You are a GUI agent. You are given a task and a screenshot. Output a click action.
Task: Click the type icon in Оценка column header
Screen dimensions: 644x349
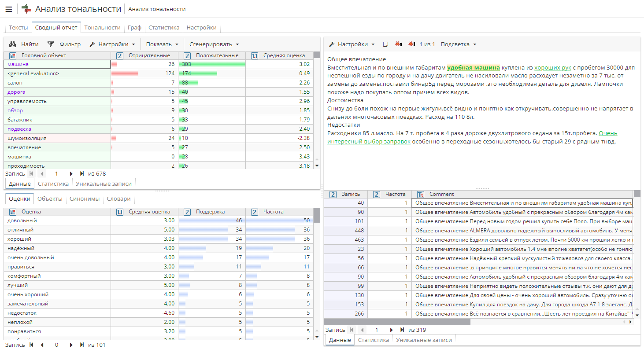coord(12,212)
